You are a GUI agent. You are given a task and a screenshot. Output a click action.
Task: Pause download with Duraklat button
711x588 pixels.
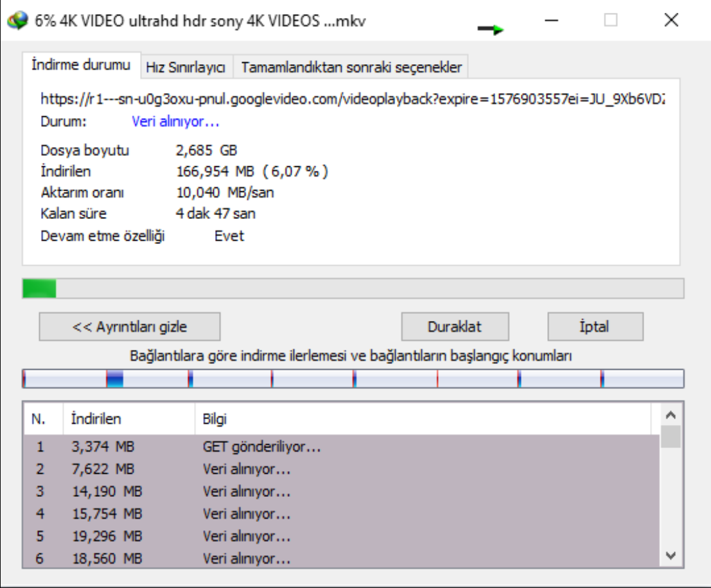(x=455, y=327)
